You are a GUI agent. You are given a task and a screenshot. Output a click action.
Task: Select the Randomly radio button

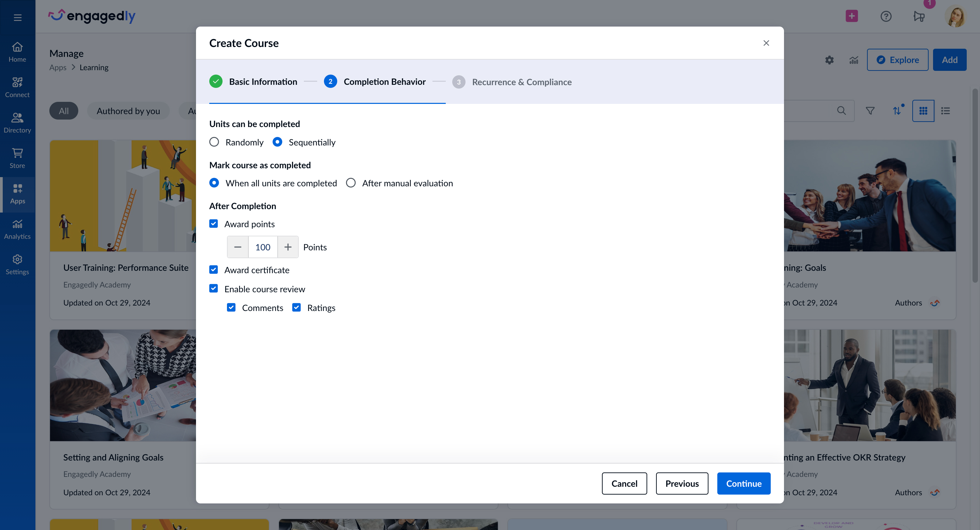pos(214,142)
